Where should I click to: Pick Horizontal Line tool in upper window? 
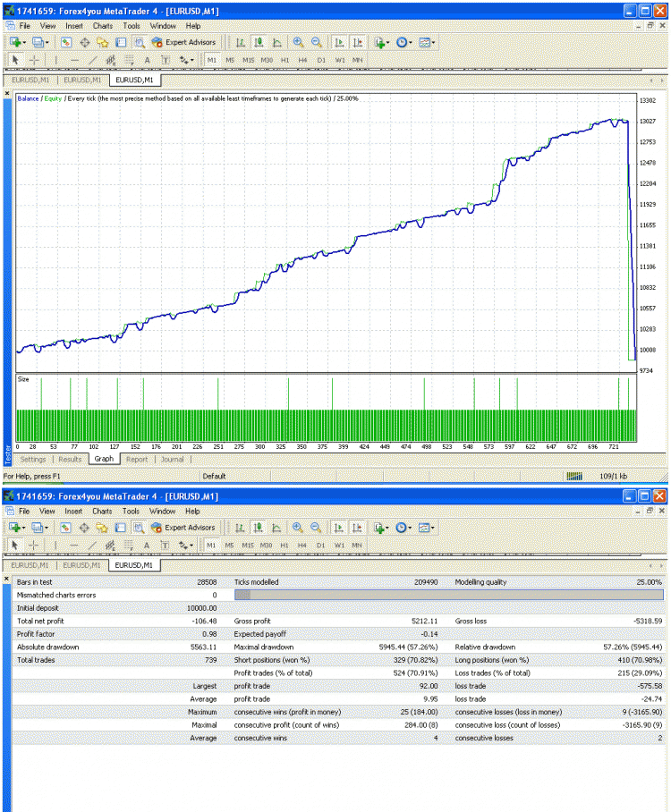[x=74, y=60]
